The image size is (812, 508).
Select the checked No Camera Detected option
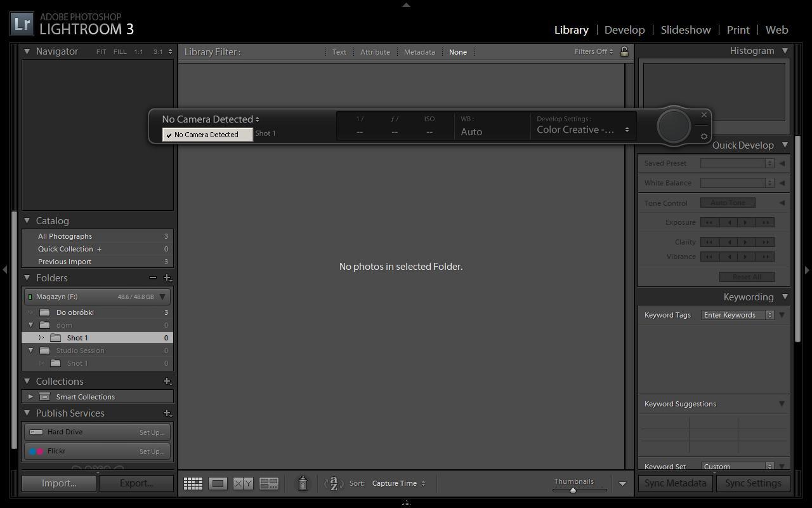click(x=207, y=135)
